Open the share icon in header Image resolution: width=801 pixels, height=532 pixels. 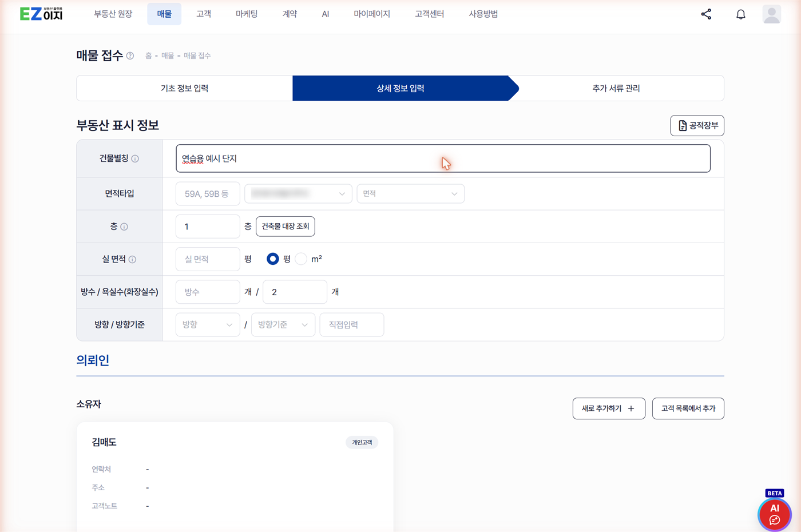[706, 14]
